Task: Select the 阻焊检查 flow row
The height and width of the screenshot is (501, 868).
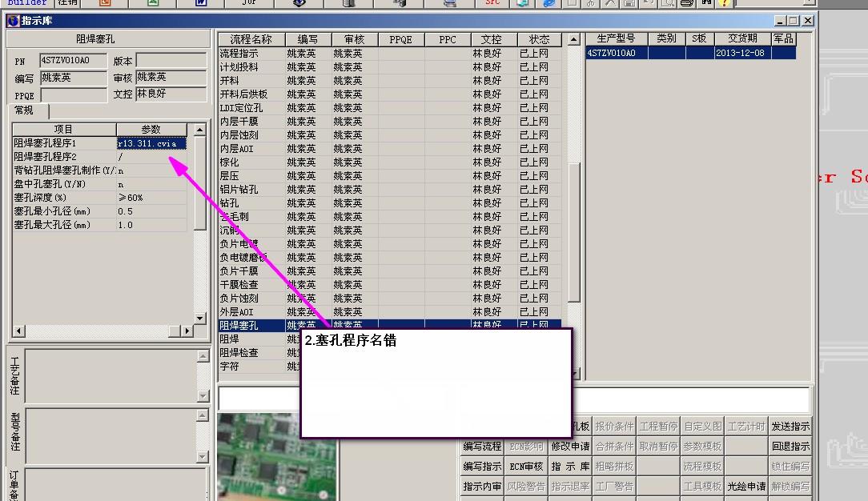Action: click(259, 353)
